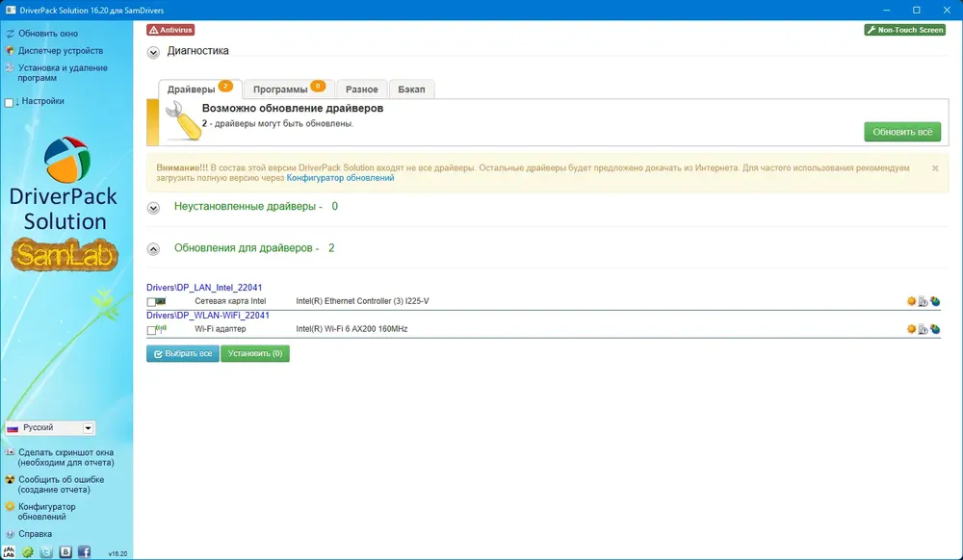Click the Wi-Fi antenna icon for Wi-Fi адаптер

pos(161,329)
